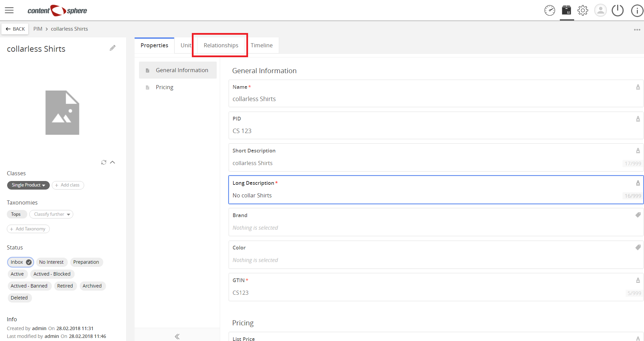Click the collarless Shirts breadcrumb
This screenshot has width=644, height=341.
click(70, 29)
